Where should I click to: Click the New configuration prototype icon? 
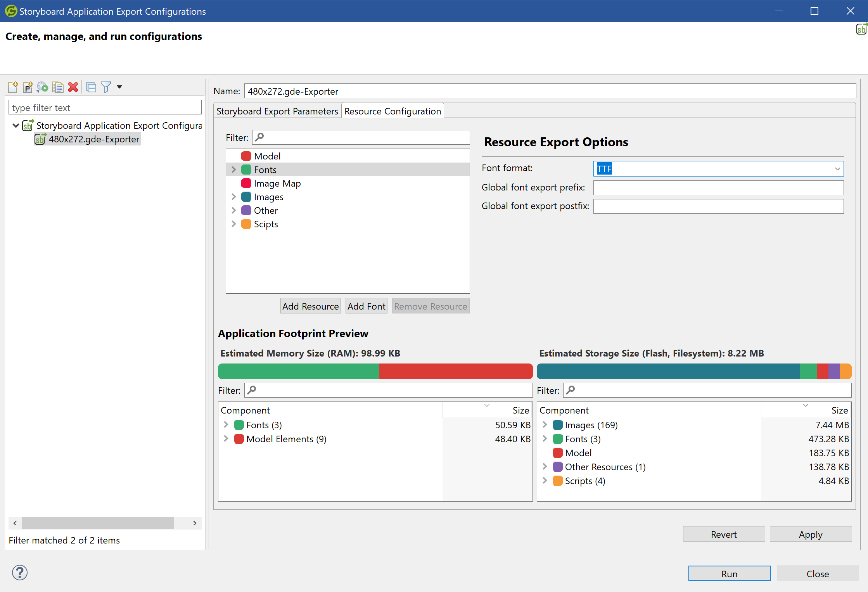tap(28, 87)
